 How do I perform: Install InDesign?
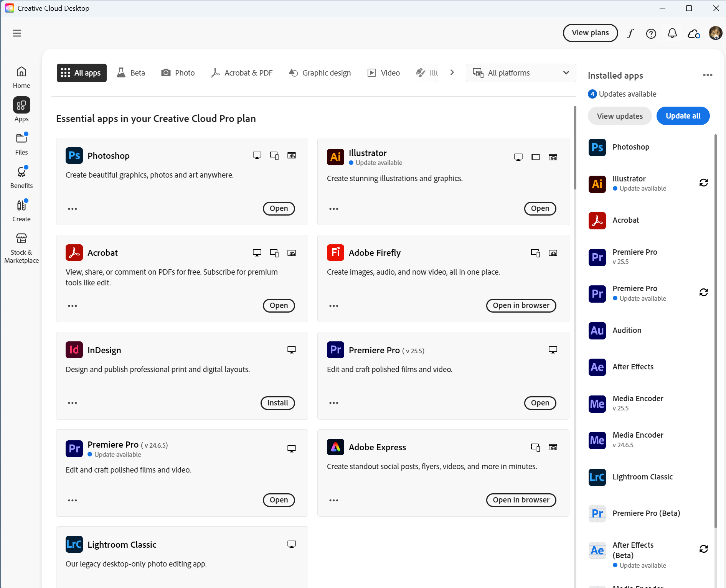(277, 403)
